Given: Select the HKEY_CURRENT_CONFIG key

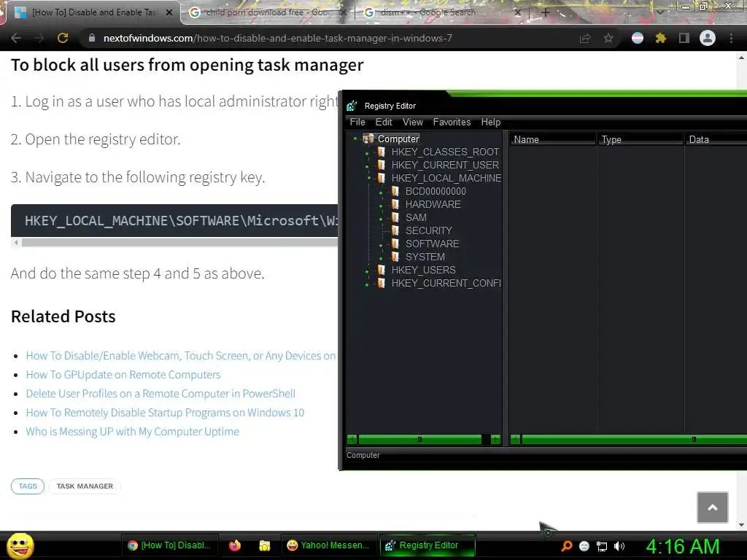Looking at the screenshot, I should (x=446, y=283).
